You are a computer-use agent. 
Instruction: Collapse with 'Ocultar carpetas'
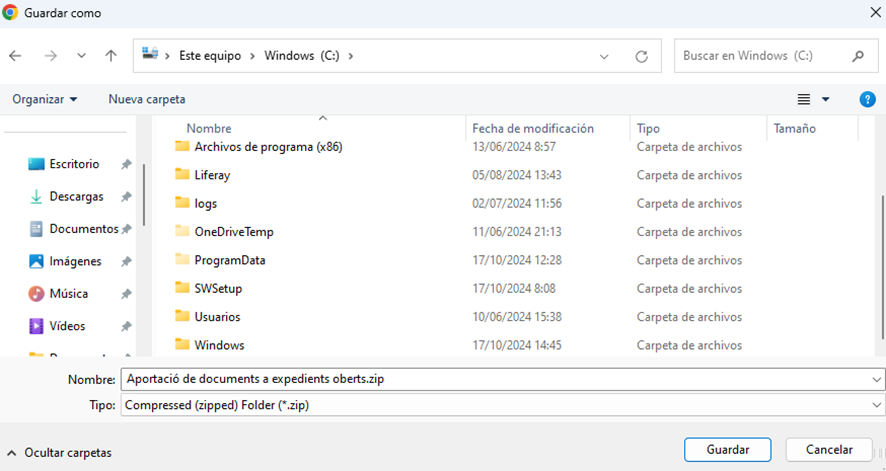59,453
